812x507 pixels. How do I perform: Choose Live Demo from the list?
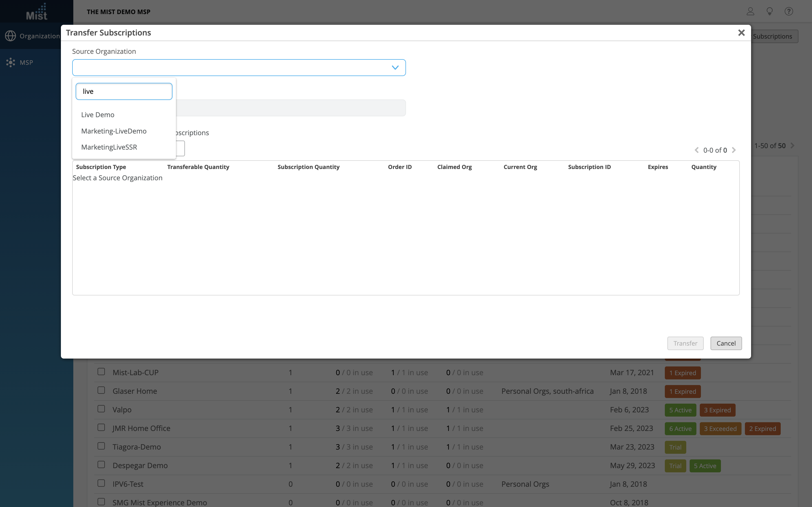[98, 115]
